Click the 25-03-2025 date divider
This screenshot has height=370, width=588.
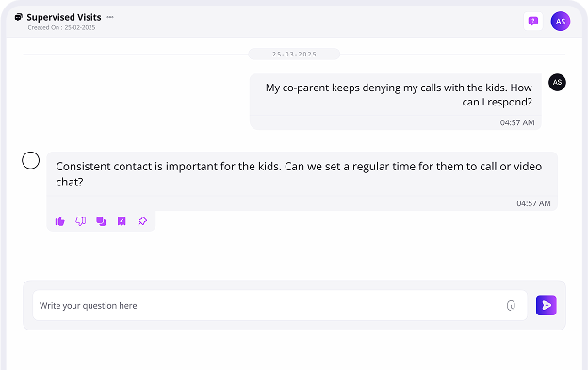pyautogui.click(x=294, y=55)
